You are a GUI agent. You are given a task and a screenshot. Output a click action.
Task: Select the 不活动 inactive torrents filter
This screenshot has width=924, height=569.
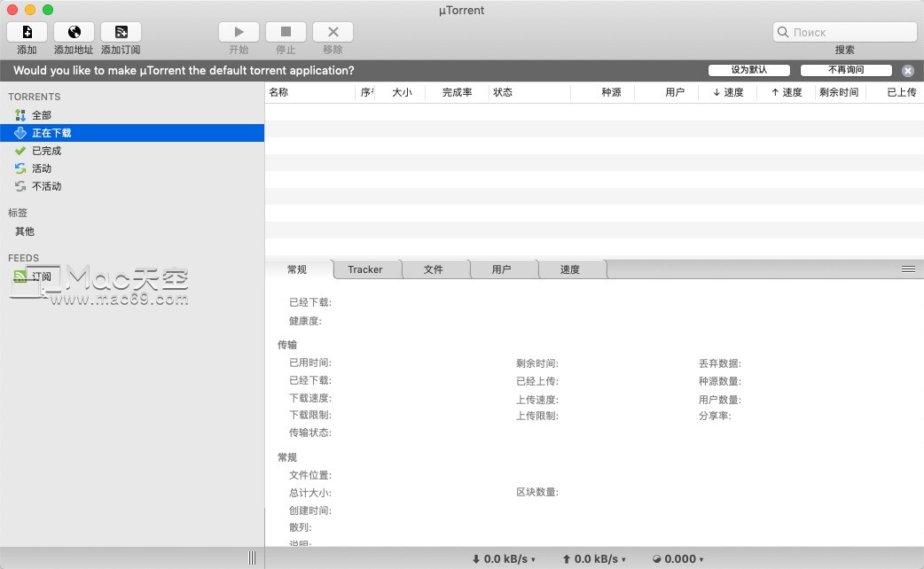pyautogui.click(x=46, y=186)
